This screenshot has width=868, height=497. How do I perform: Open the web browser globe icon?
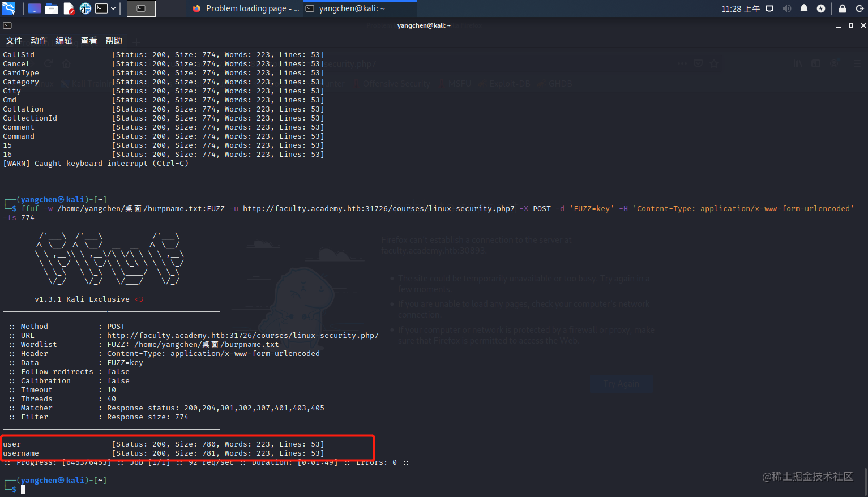[x=85, y=8]
